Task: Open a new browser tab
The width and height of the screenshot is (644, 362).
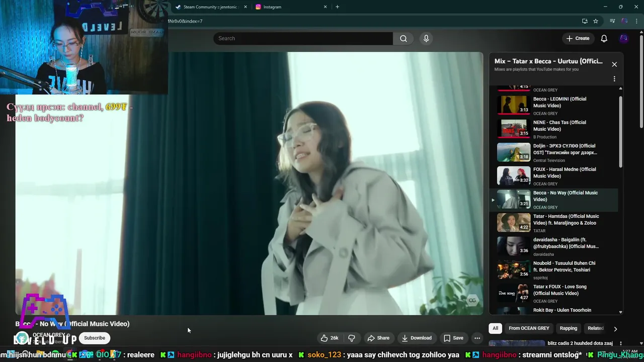Action: tap(337, 7)
